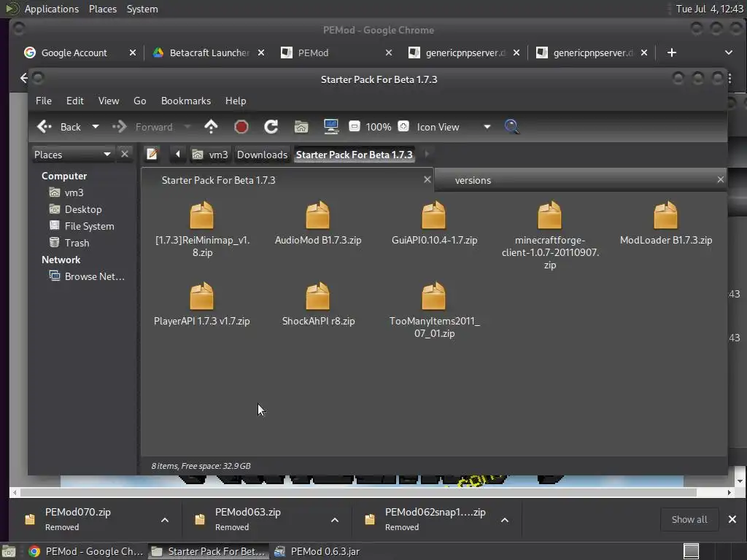The image size is (747, 560).
Task: Switch to Google Account Chrome tab
Action: coord(74,52)
